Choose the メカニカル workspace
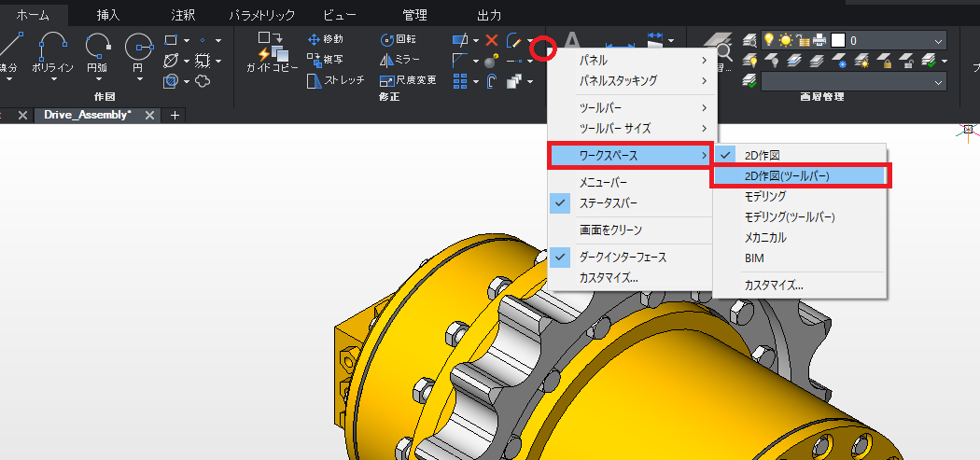Viewport: 980px width, 460px height. 799,238
